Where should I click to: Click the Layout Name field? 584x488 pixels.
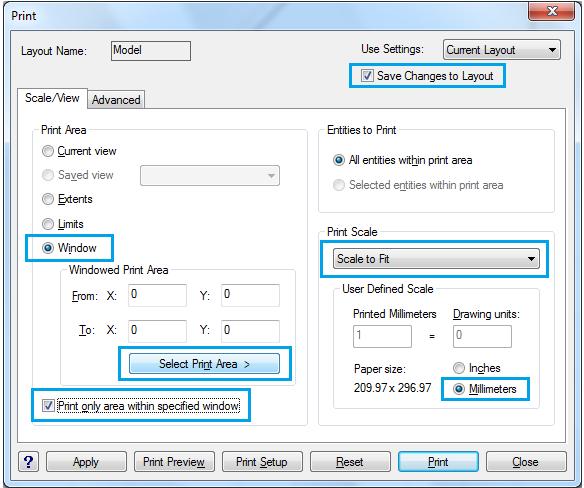[151, 51]
